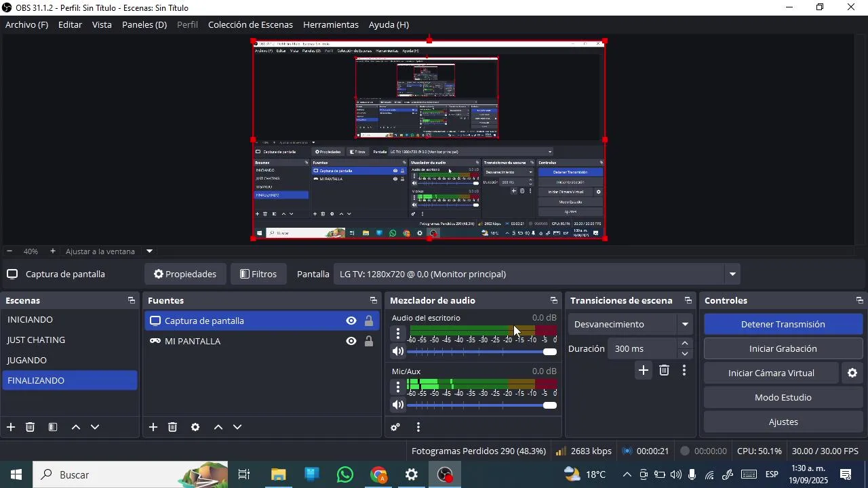
Task: Delete the scene transition with trash
Action: [x=665, y=370]
